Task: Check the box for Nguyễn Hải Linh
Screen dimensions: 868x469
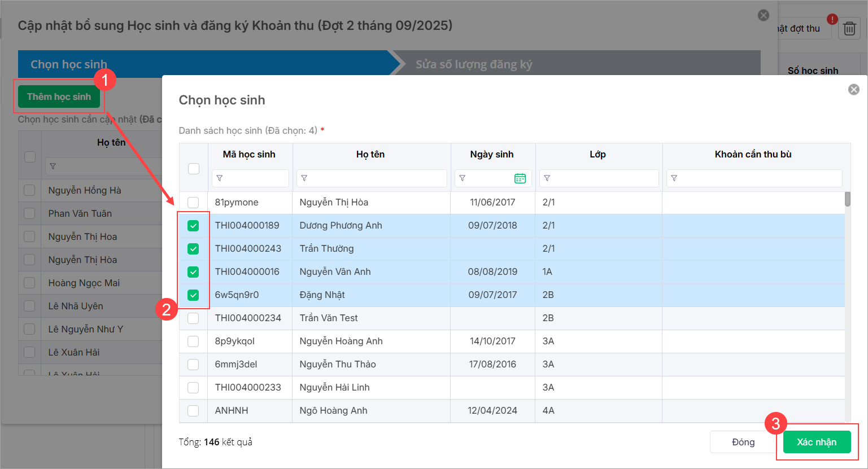Action: click(x=193, y=388)
